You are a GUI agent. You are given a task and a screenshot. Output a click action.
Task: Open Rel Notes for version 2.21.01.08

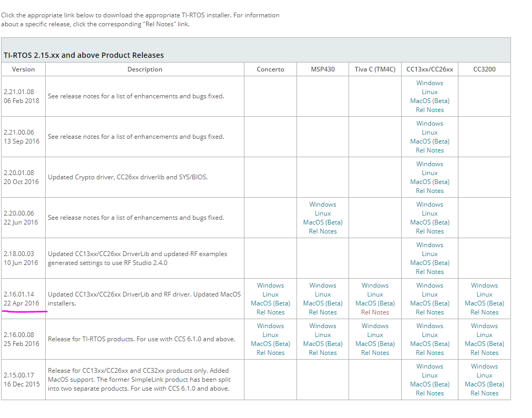click(x=429, y=110)
